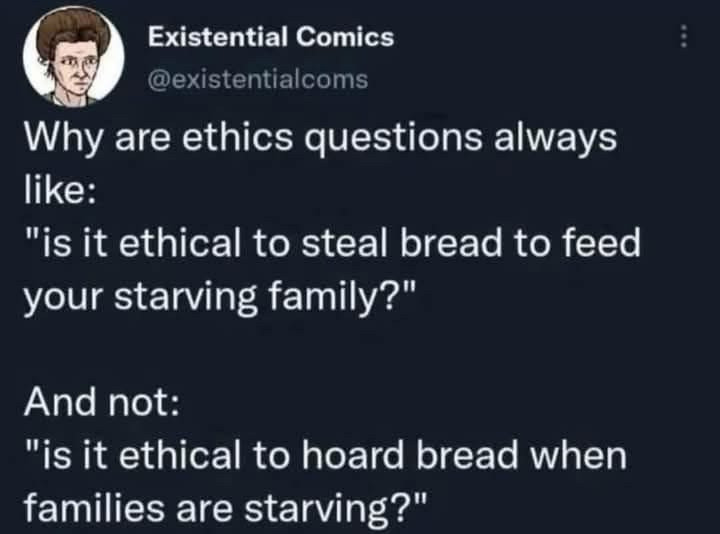Viewport: 720px width, 534px height.
Task: Open the tweet's three-dot more options menu
Action: (x=683, y=36)
